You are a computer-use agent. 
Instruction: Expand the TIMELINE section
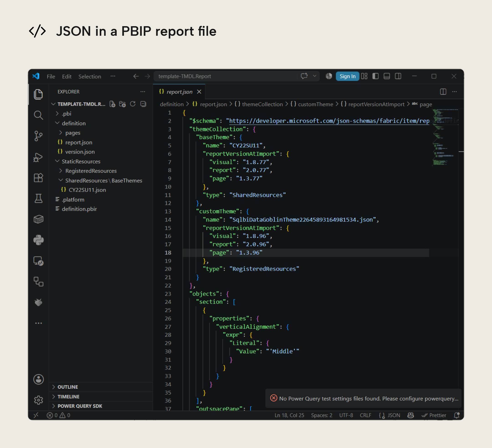[101, 397]
